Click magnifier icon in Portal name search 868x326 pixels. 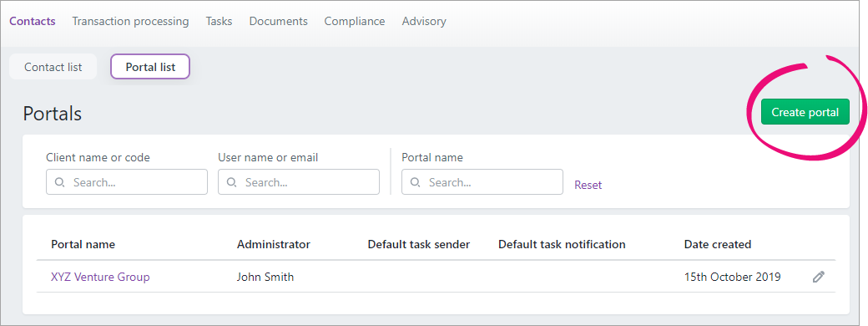[416, 182]
